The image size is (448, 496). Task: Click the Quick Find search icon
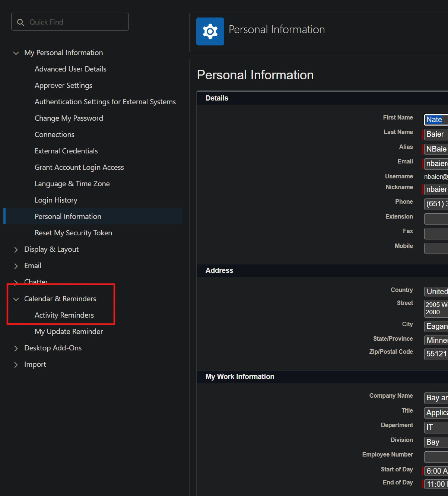coord(21,22)
